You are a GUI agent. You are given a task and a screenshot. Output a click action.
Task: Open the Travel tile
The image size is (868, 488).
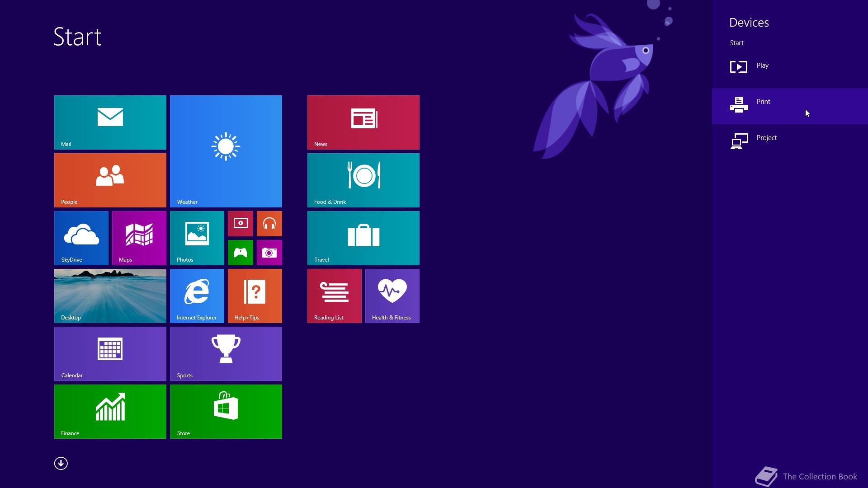363,238
